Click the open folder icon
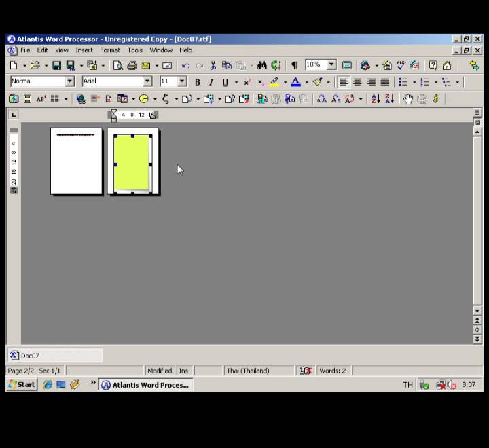489x448 pixels. point(35,65)
